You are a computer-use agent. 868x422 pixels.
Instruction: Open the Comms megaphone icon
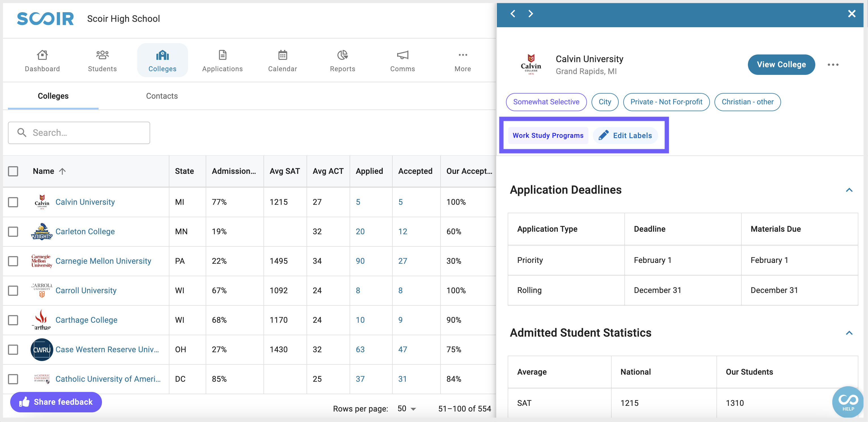pyautogui.click(x=402, y=55)
